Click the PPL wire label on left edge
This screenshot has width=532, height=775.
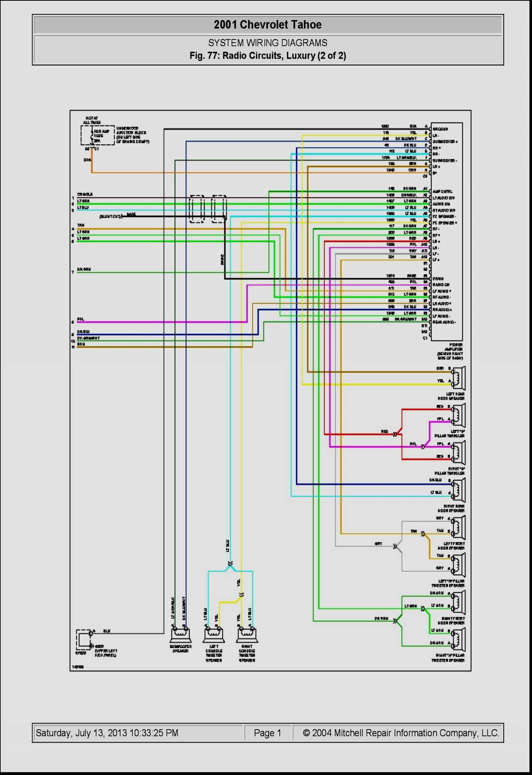click(81, 319)
